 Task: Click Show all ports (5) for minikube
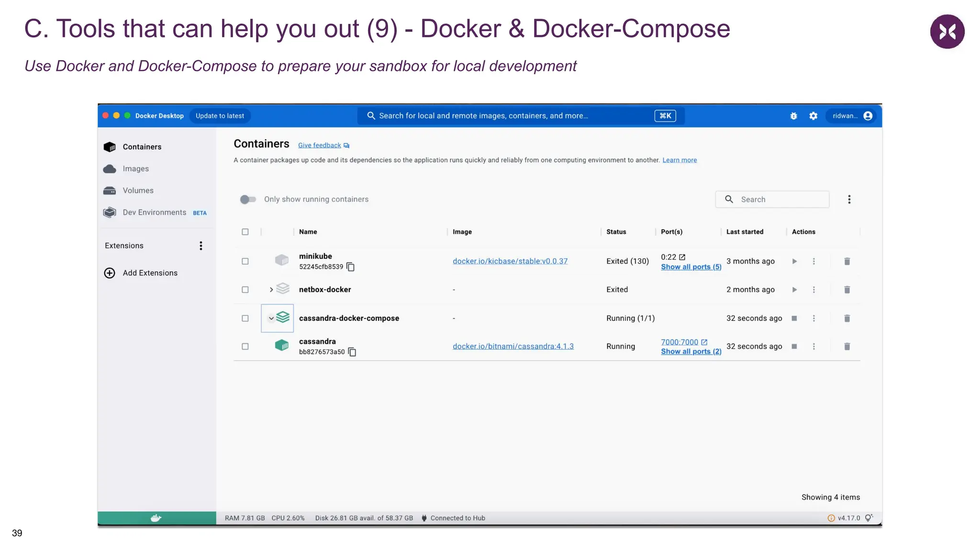tap(691, 267)
